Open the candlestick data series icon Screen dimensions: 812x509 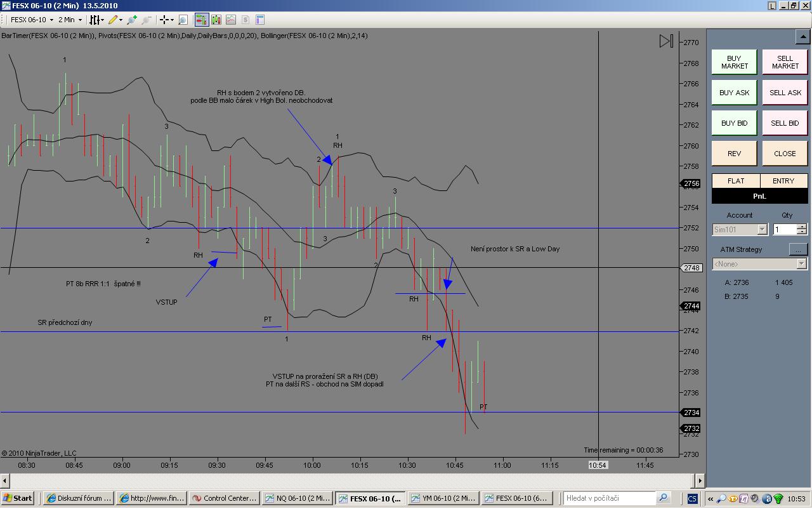click(216, 20)
